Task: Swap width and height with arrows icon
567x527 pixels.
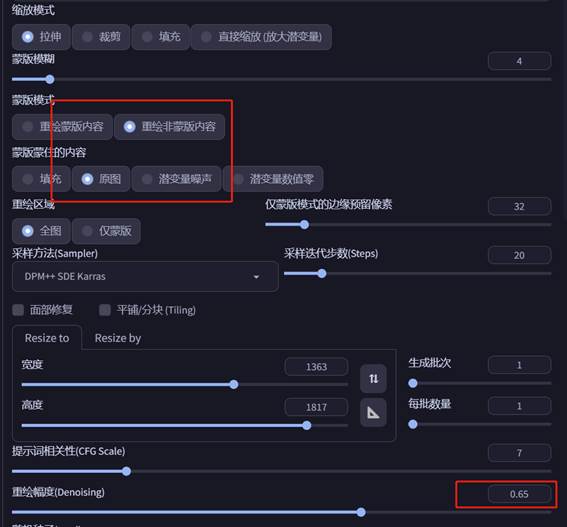Action: (x=373, y=379)
